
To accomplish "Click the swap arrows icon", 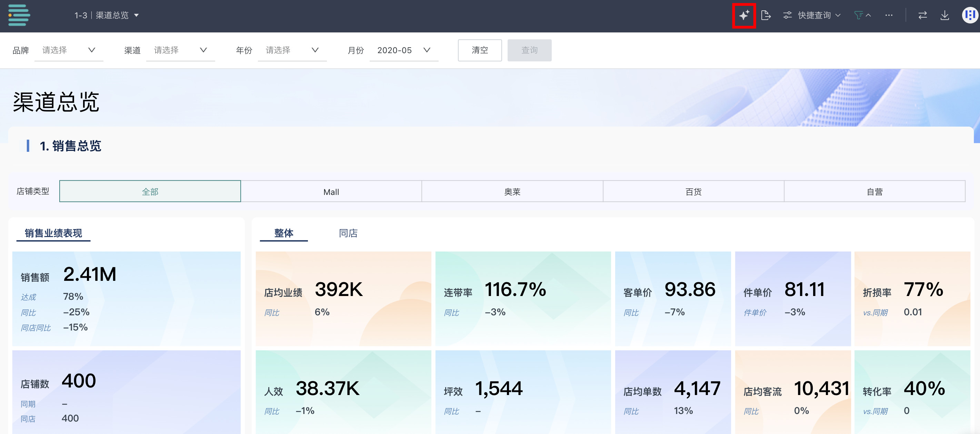I will coord(922,15).
